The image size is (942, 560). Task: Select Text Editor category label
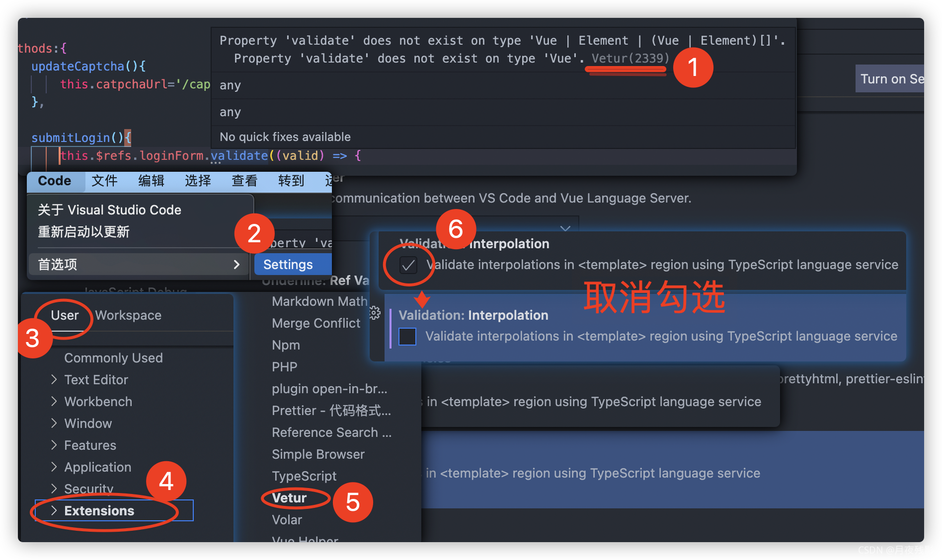(x=96, y=380)
